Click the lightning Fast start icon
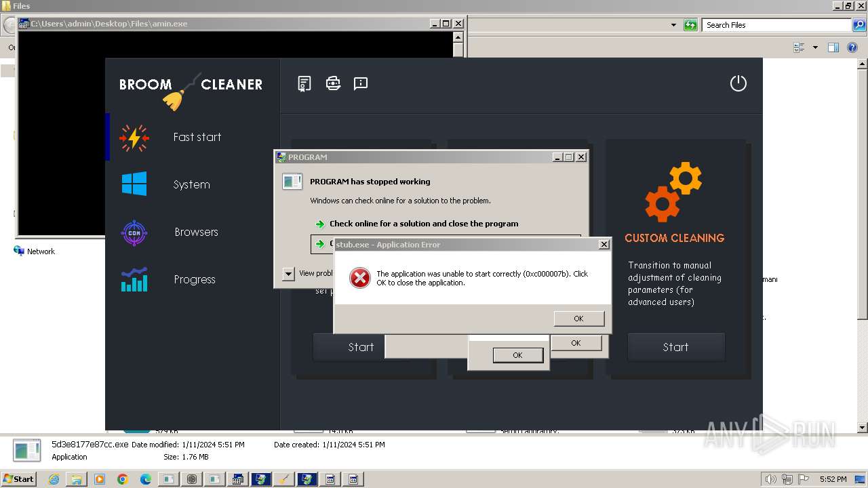The width and height of the screenshot is (868, 488). pos(134,138)
